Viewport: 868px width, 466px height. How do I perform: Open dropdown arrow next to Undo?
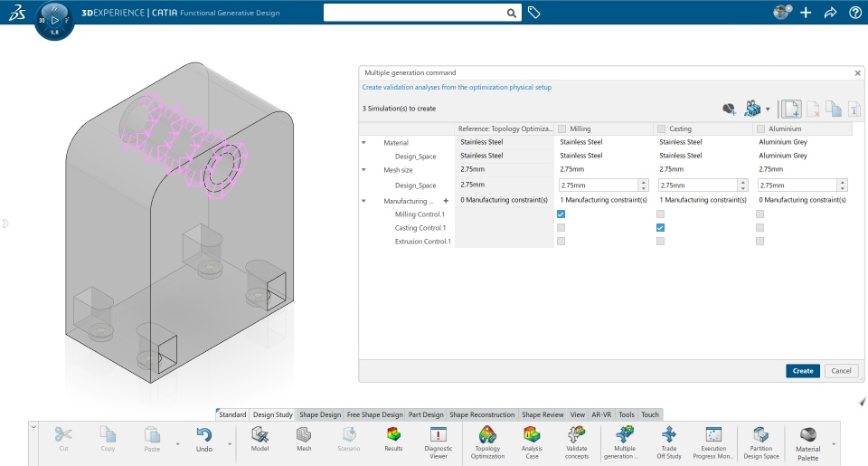[229, 444]
